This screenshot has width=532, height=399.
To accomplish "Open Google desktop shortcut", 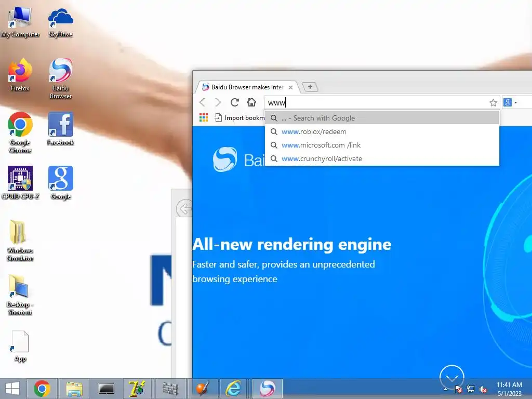I will (x=60, y=182).
